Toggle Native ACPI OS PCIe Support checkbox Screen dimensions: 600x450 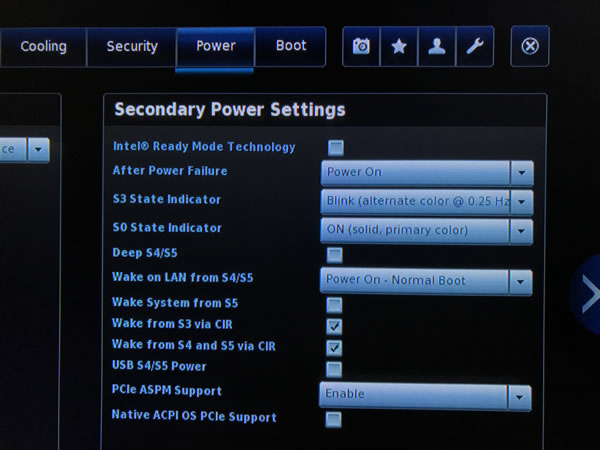point(333,419)
